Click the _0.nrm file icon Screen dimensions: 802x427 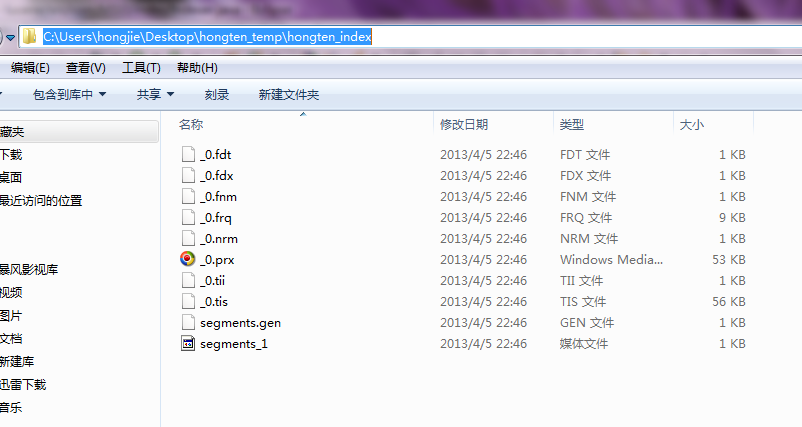pos(188,238)
